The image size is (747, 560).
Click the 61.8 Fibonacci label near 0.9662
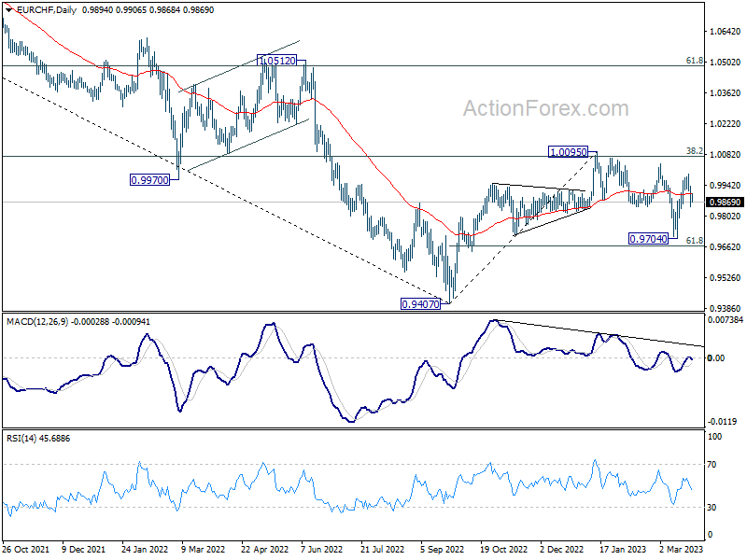(694, 241)
